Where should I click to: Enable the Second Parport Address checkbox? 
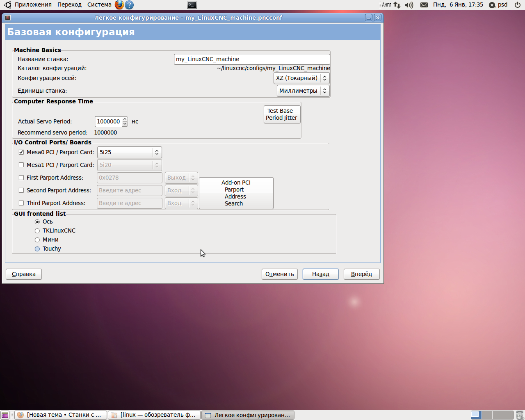pos(21,190)
